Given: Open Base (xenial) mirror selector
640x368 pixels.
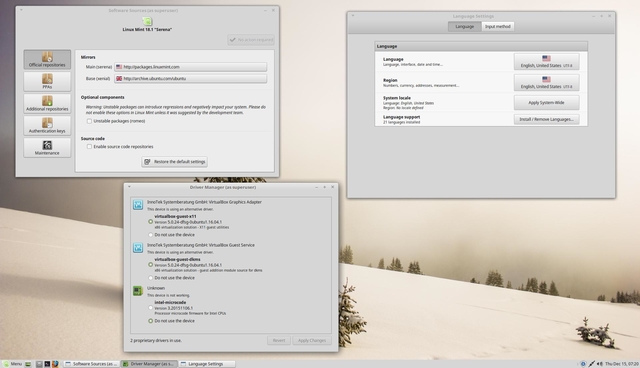Looking at the screenshot, I should tap(191, 78).
